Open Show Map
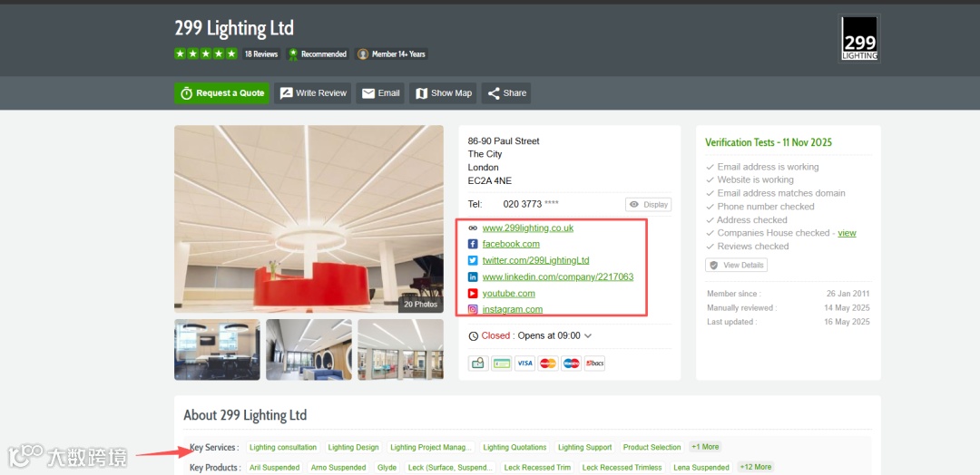This screenshot has height=475, width=980. [443, 93]
